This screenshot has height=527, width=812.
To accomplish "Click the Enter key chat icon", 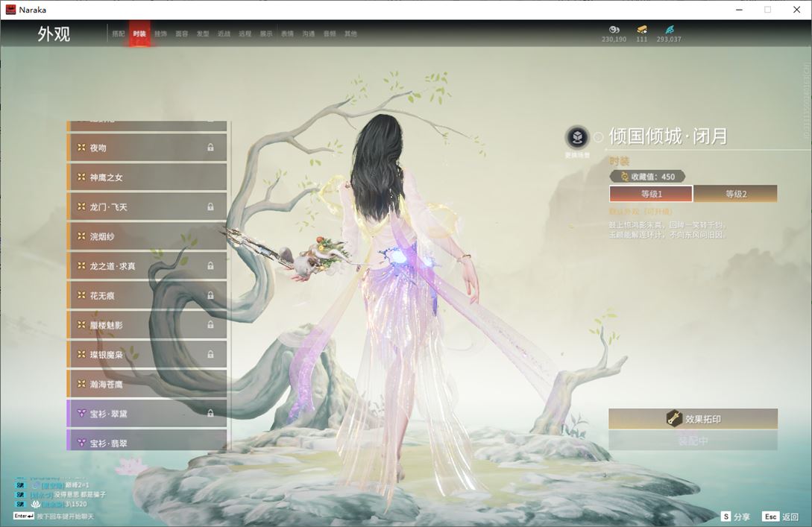I will pyautogui.click(x=24, y=516).
